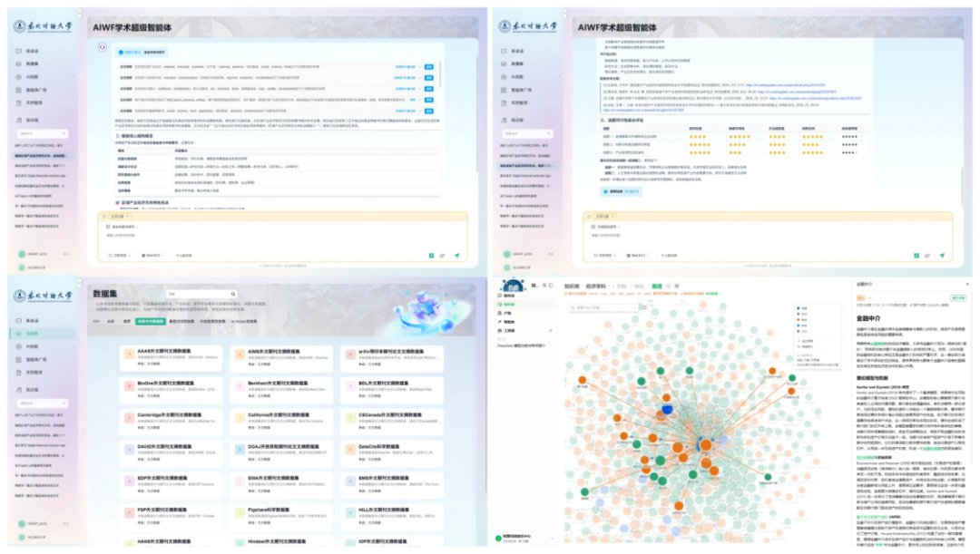
Task: Open the Kimi model dropdown in upper-right chat
Action: click(638, 256)
